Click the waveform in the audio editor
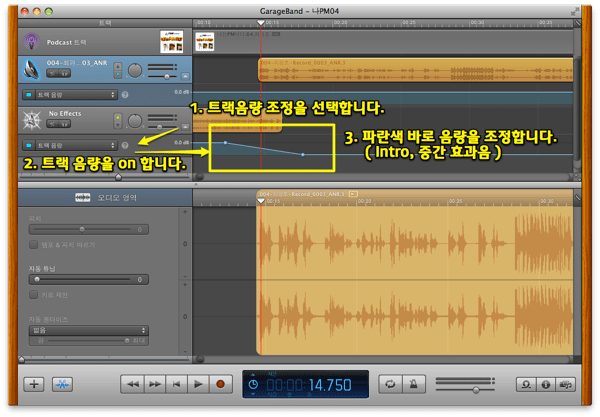This screenshot has width=600, height=417. pos(415,280)
